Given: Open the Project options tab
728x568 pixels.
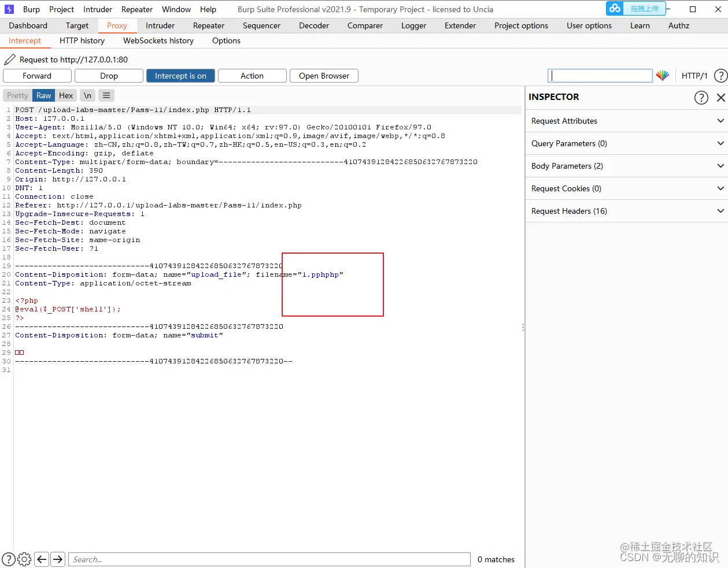Looking at the screenshot, I should point(521,25).
